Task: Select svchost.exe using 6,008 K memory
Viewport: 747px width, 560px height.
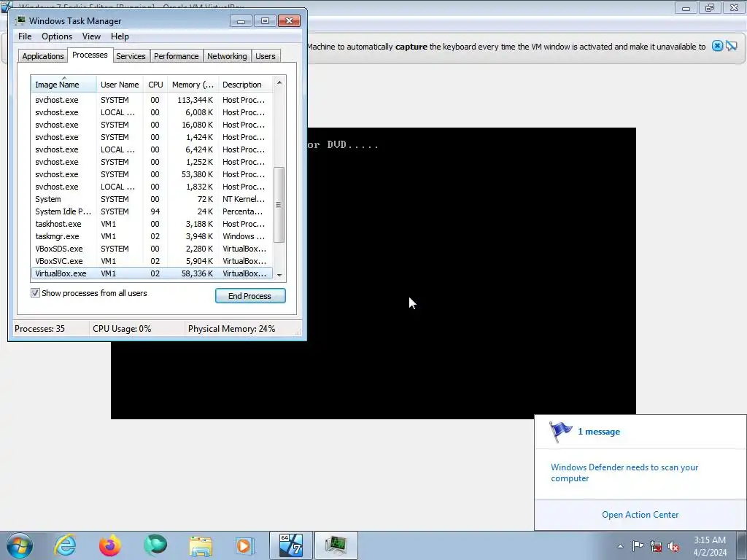Action: point(152,112)
